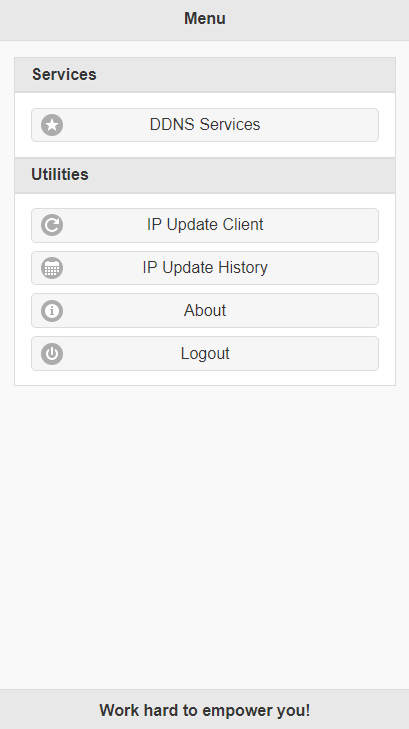Open the IP Update Client utility
This screenshot has height=729, width=409.
[205, 225]
